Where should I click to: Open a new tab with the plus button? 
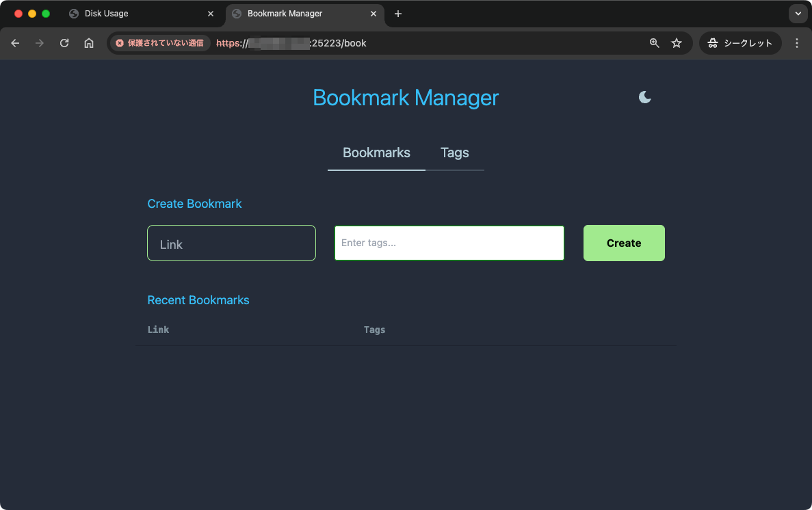pyautogui.click(x=397, y=14)
